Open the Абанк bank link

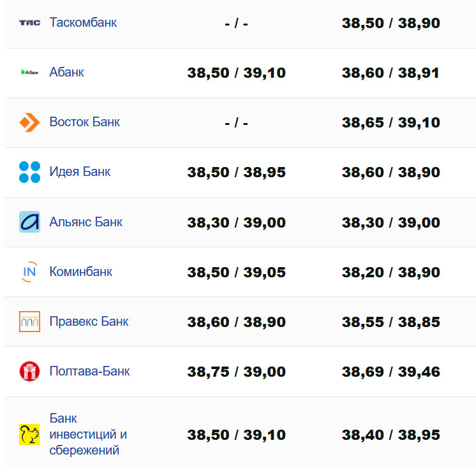[66, 73]
